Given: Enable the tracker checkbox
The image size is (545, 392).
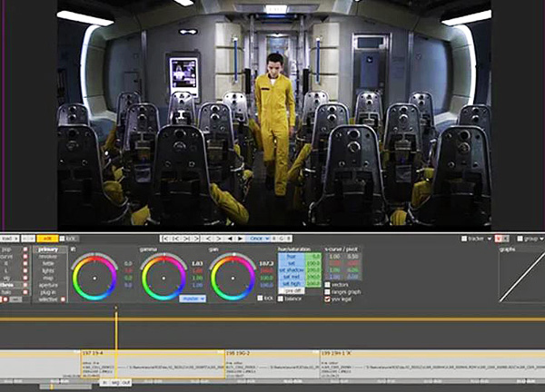Looking at the screenshot, I should pyautogui.click(x=464, y=239).
